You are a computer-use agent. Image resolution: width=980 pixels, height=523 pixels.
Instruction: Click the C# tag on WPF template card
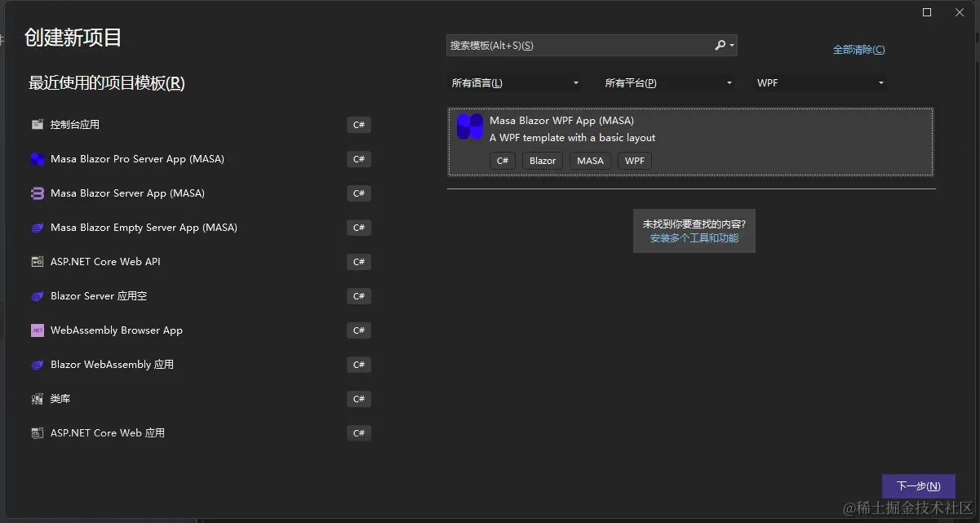pyautogui.click(x=503, y=161)
